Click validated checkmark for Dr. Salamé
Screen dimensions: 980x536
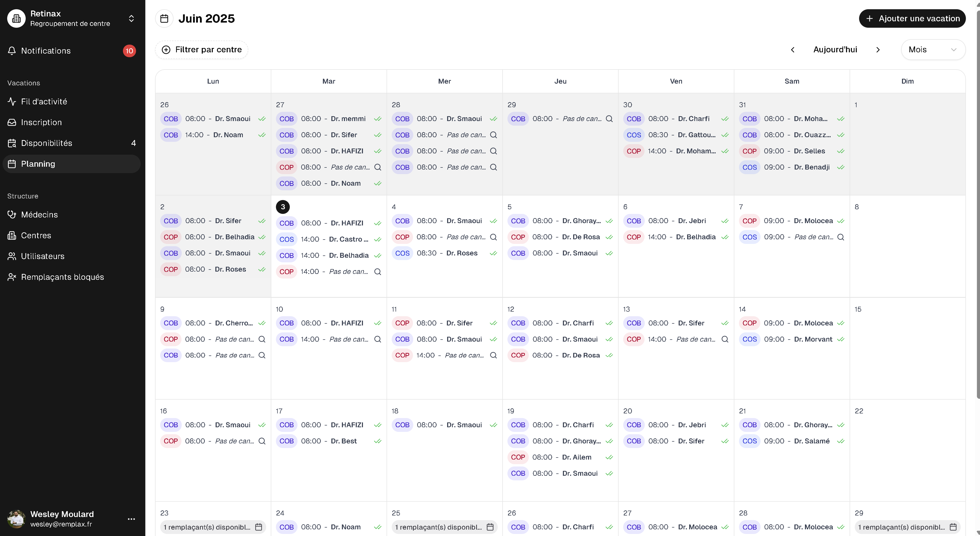[x=841, y=441]
